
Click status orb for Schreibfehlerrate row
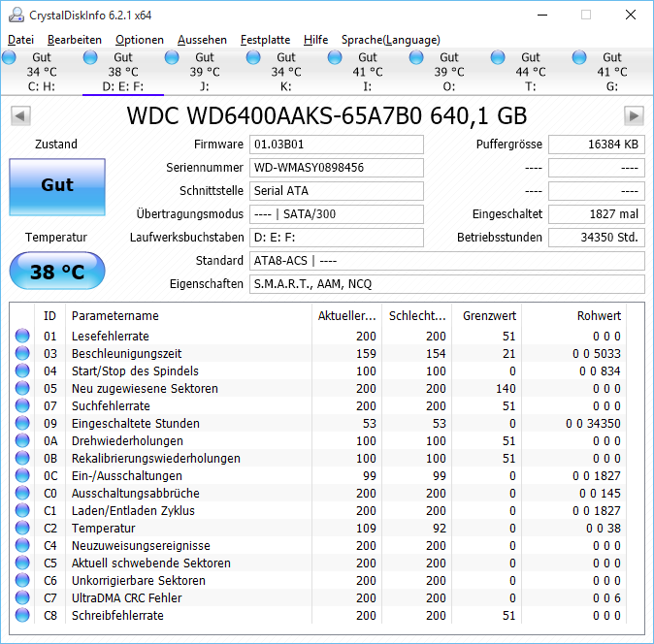[22, 615]
